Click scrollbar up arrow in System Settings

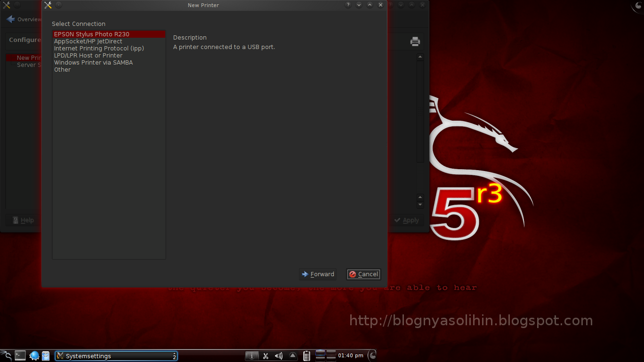(x=420, y=57)
